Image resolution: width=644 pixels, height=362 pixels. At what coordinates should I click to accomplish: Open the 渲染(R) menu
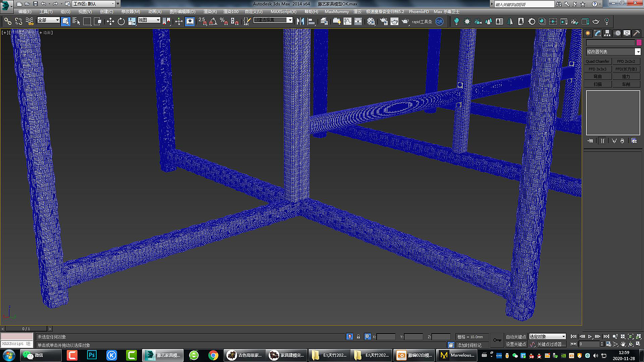pos(210,11)
